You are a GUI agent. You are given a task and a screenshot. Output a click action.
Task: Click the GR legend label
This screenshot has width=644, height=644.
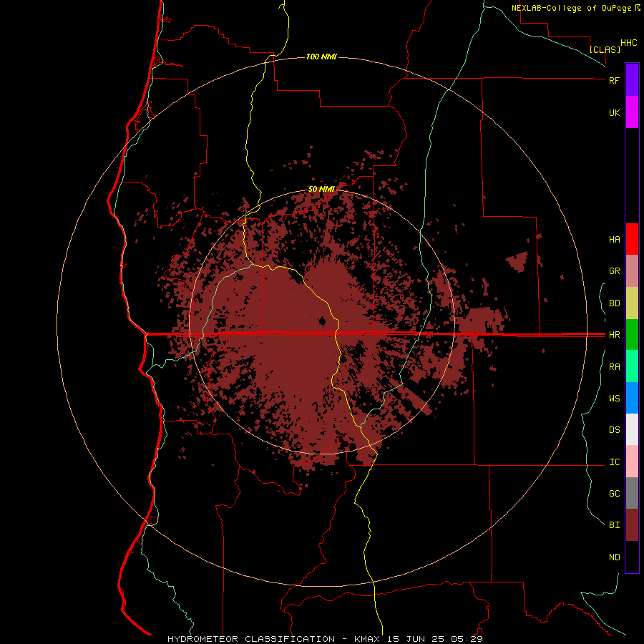point(614,271)
